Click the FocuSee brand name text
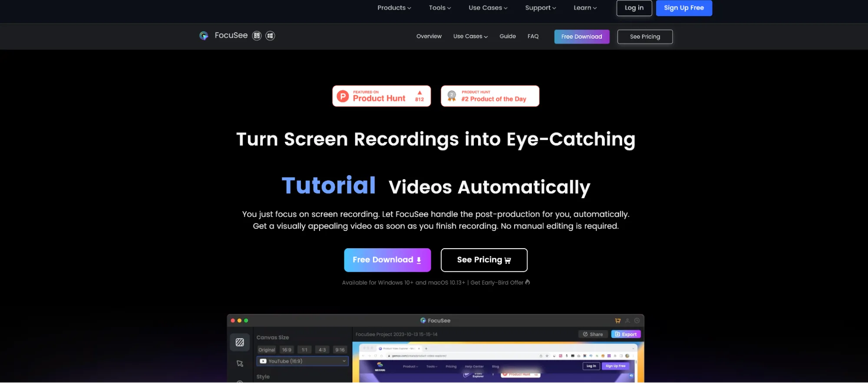Image resolution: width=868 pixels, height=383 pixels. [x=231, y=36]
